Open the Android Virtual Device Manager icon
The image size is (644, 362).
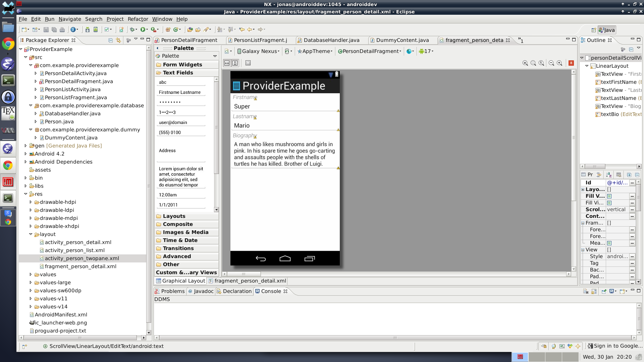(x=96, y=29)
